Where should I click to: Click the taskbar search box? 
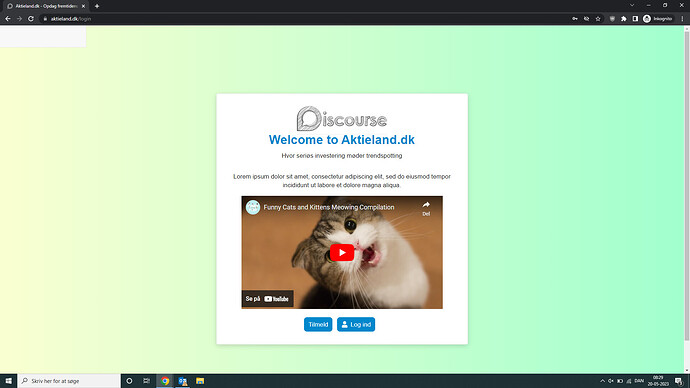[69, 381]
